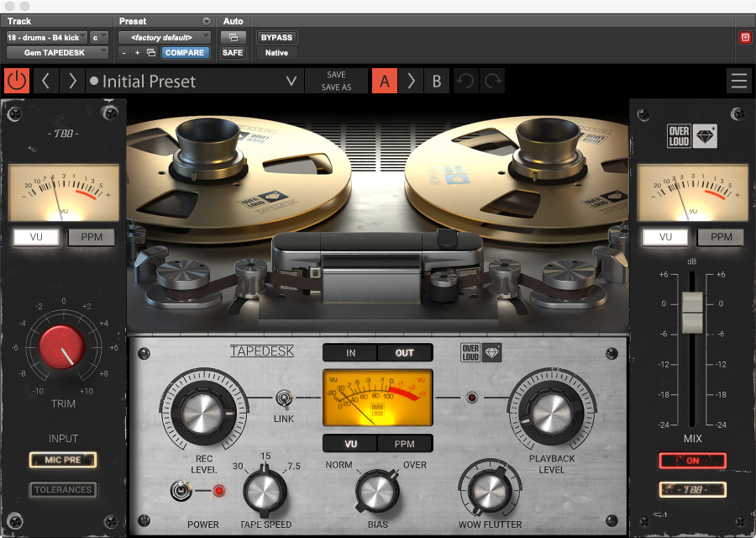
Task: Click the TAPEDESK title label
Action: point(262,351)
